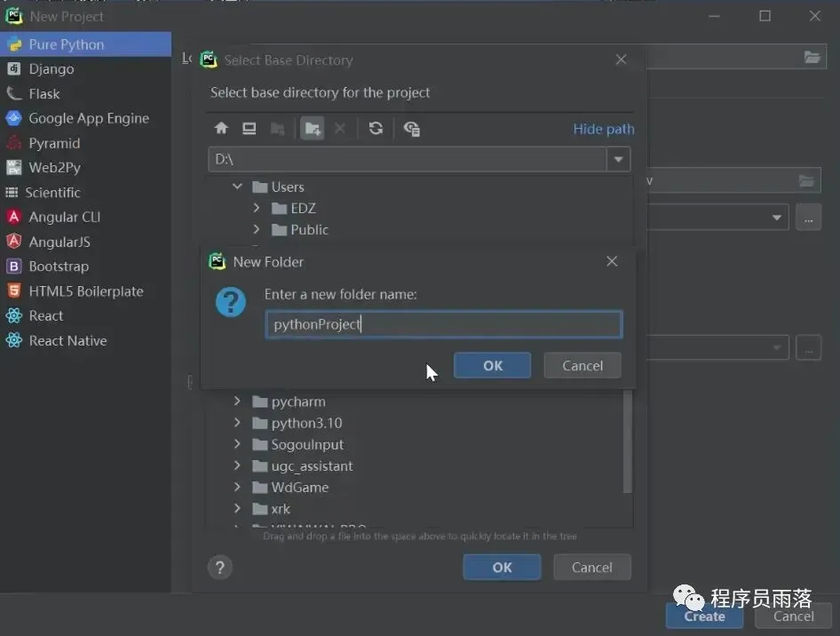The width and height of the screenshot is (840, 636).
Task: Cancel the New Folder dialog
Action: (x=582, y=365)
